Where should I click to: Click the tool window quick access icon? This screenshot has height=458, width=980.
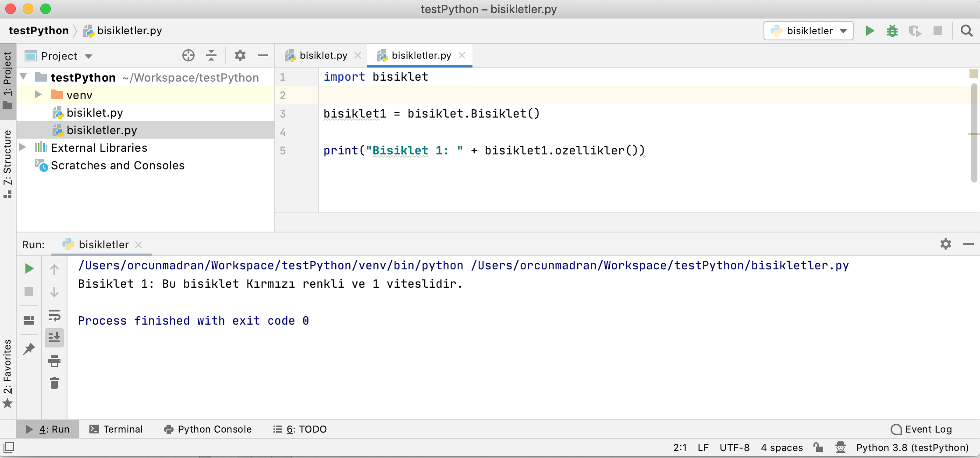click(9, 447)
